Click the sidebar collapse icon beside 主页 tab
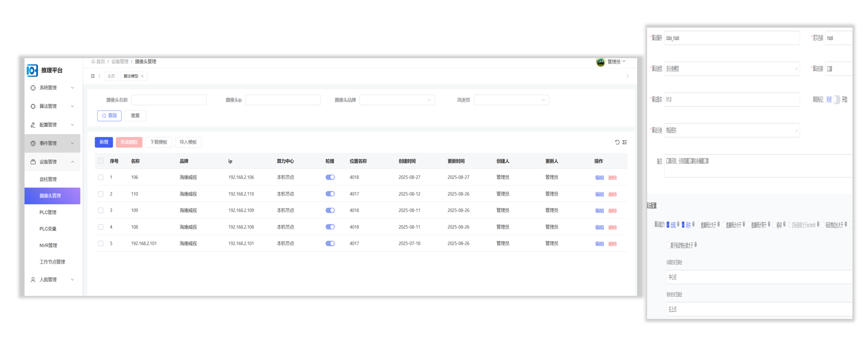 click(x=93, y=76)
